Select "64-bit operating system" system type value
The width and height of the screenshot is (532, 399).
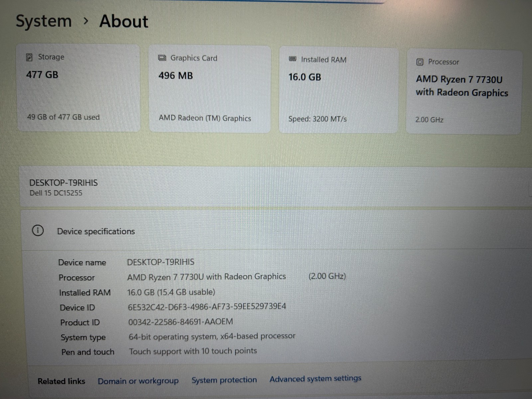coord(212,336)
